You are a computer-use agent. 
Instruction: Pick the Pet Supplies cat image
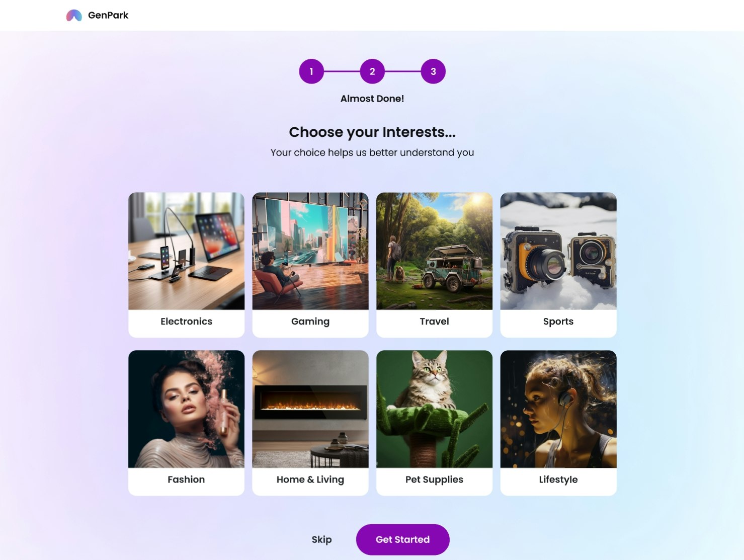[435, 409]
